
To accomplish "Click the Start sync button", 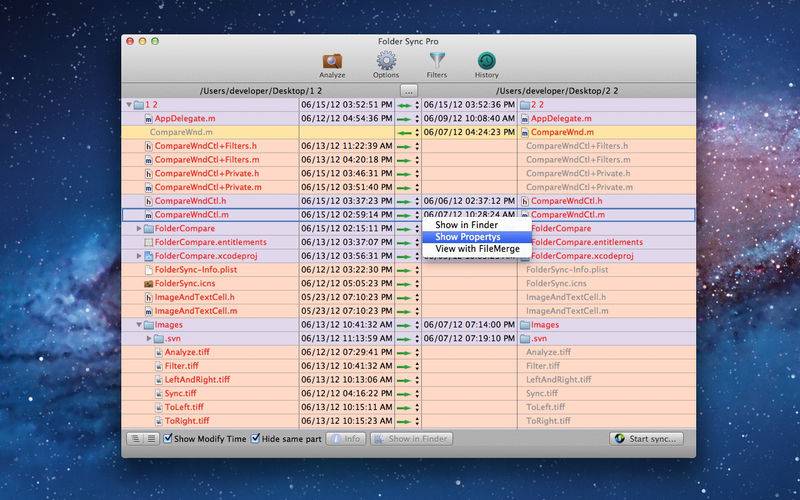I will [x=646, y=439].
